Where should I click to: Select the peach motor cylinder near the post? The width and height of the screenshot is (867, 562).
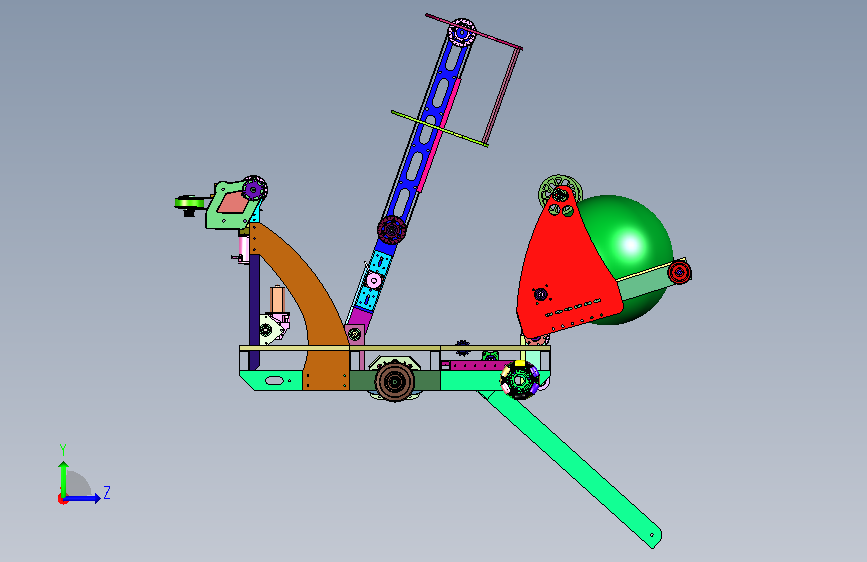click(277, 300)
